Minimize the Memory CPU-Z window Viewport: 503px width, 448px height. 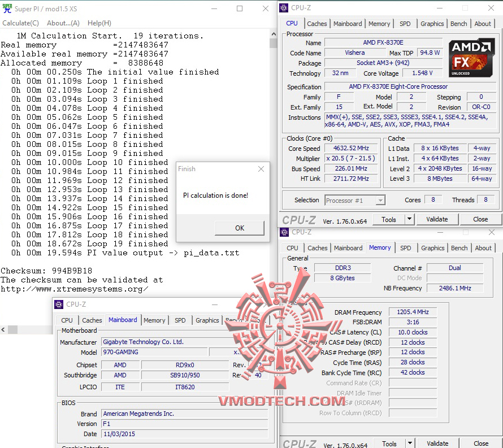tap(440, 232)
